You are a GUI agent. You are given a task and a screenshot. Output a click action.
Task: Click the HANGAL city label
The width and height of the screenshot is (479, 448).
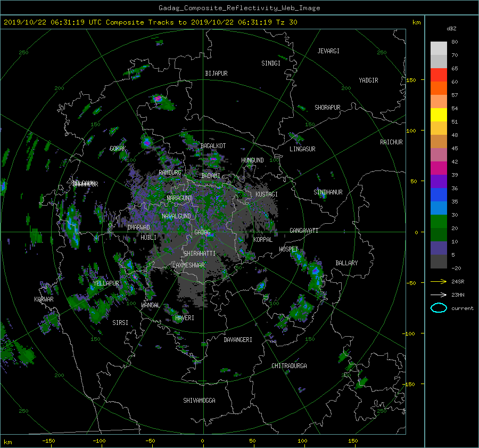pyautogui.click(x=150, y=305)
